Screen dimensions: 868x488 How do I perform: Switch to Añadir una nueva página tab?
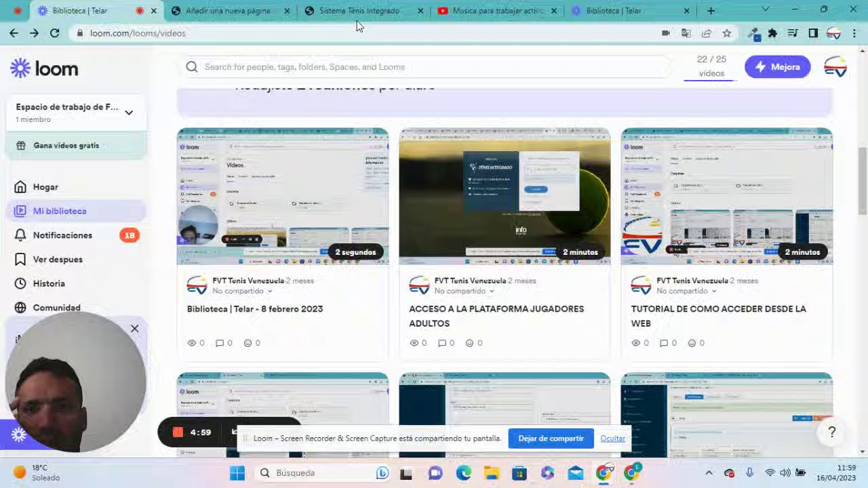coord(231,11)
